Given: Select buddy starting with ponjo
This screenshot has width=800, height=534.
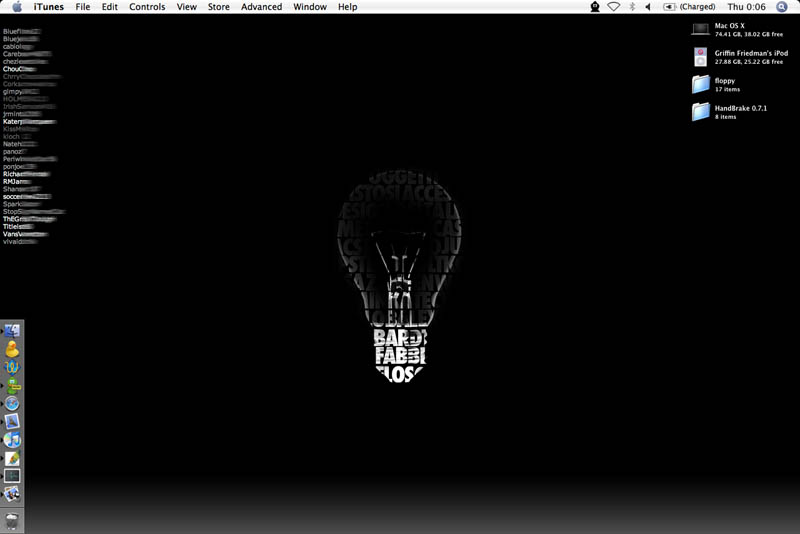Looking at the screenshot, I should click(20, 166).
